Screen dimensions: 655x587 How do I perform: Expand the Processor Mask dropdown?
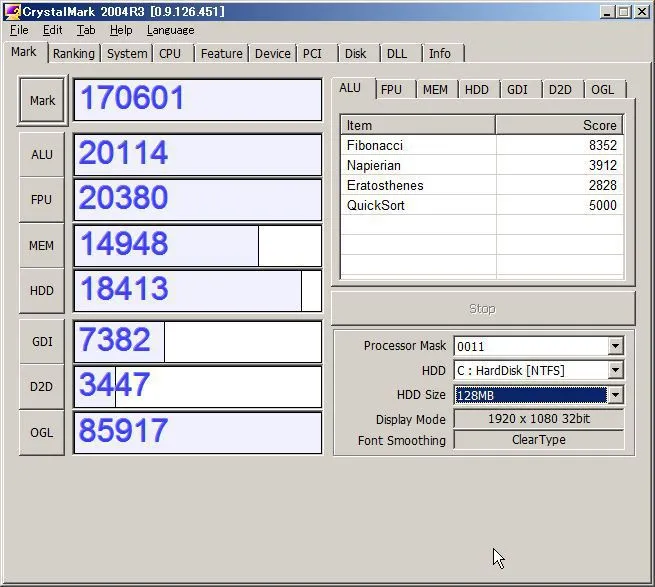click(x=615, y=346)
